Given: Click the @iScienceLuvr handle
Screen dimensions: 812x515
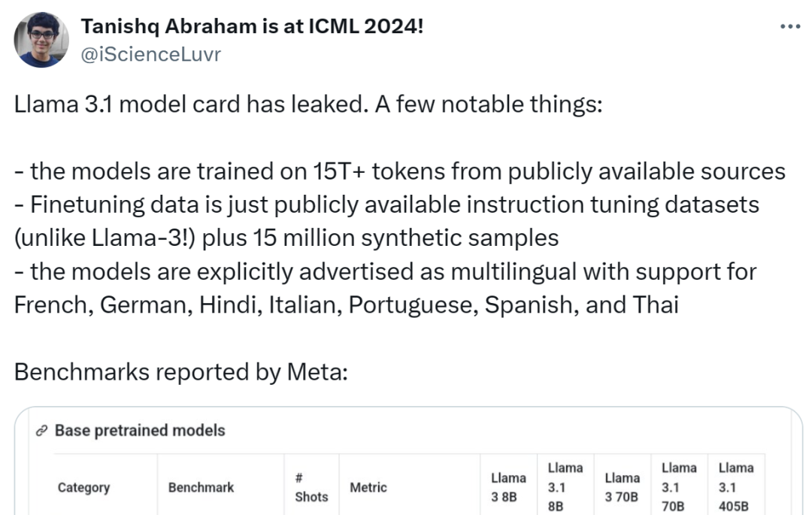Looking at the screenshot, I should [x=150, y=54].
